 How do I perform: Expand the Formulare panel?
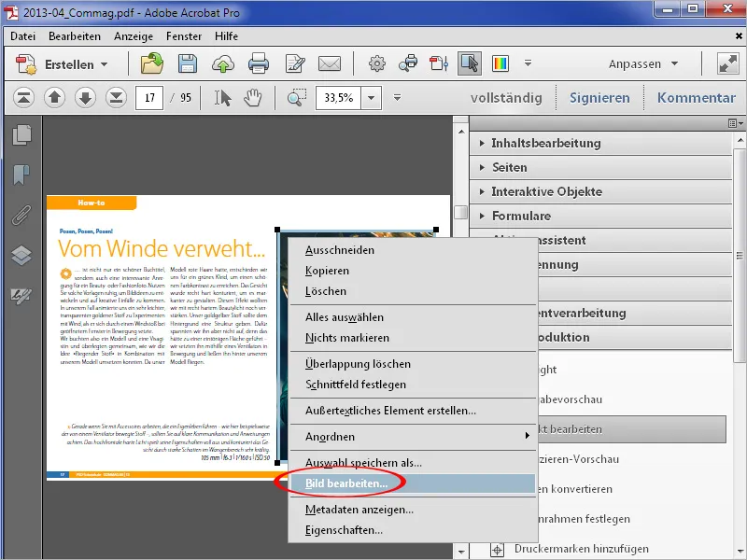(600, 217)
